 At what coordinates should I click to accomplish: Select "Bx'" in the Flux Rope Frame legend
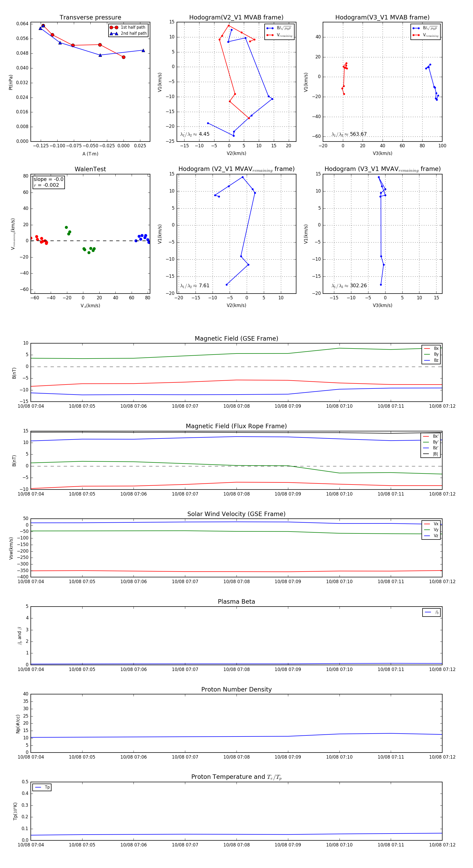pyautogui.click(x=431, y=436)
